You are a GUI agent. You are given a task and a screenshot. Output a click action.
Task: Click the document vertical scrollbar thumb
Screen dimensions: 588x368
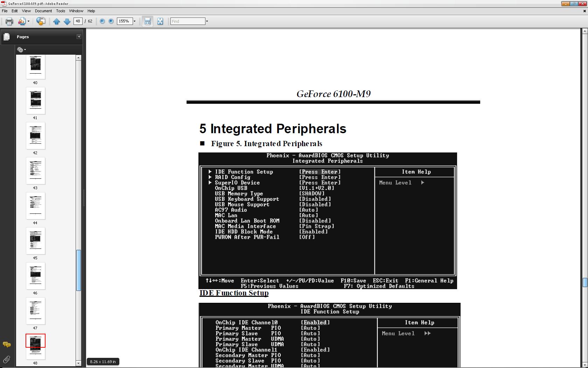[x=585, y=282]
